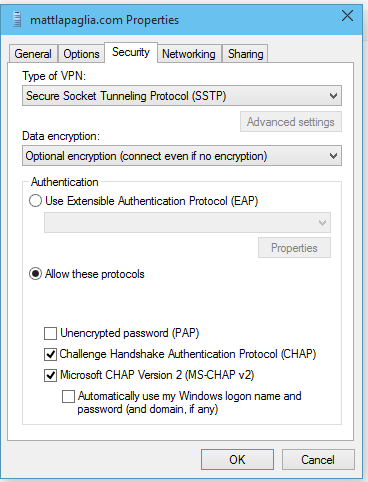The width and height of the screenshot is (368, 482).
Task: Select Use Extensible Authentication Protocol (EAP) radio
Action: [36, 201]
